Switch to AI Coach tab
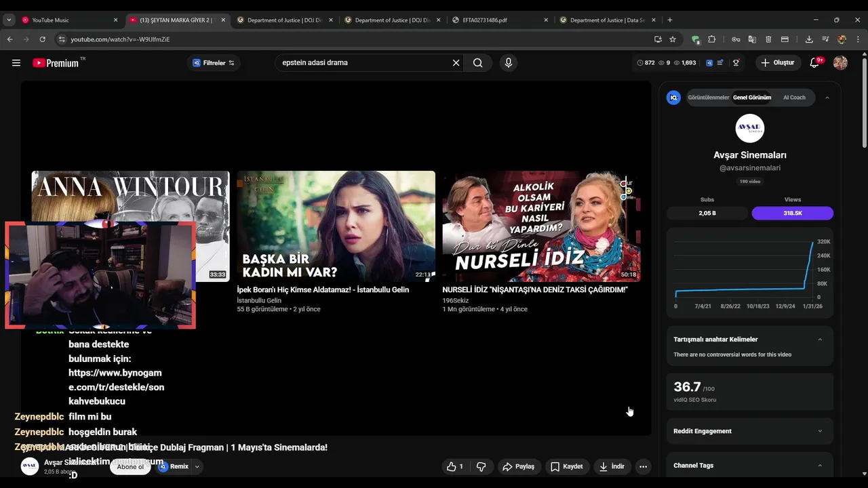Viewport: 868px width, 488px height. pos(794,98)
